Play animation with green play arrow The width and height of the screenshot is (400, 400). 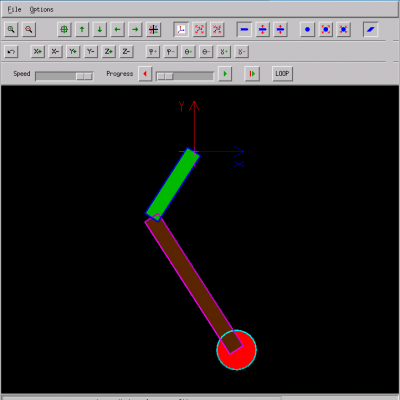[x=225, y=74]
